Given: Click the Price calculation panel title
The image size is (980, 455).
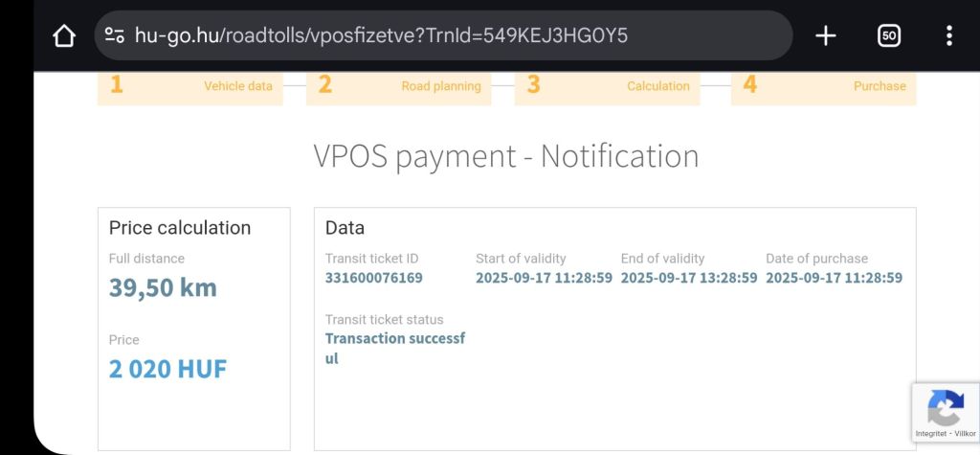Looking at the screenshot, I should tap(180, 228).
